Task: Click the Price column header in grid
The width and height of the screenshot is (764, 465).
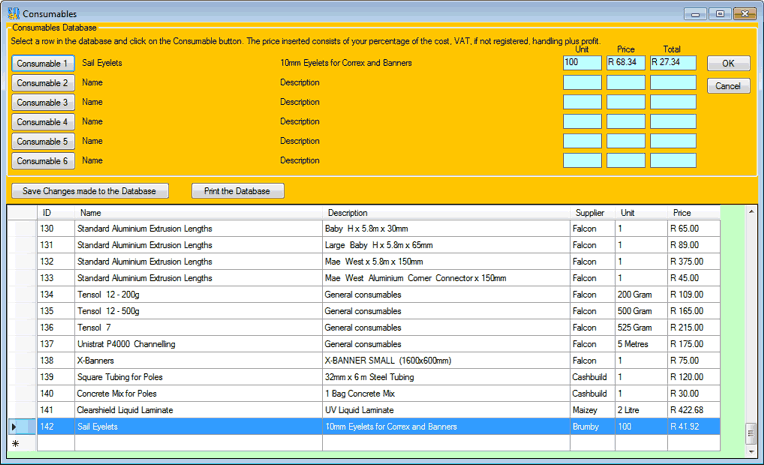Action: (682, 213)
